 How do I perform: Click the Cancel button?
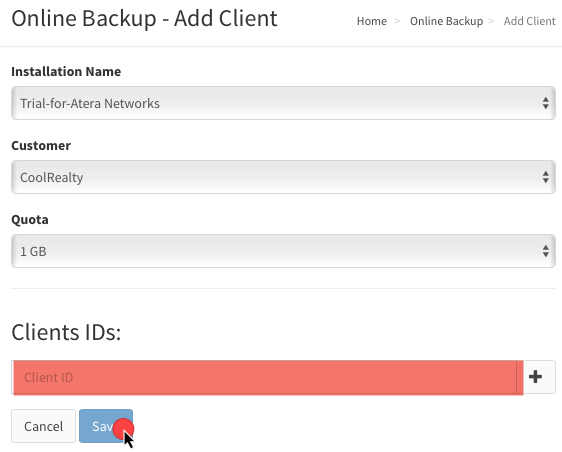click(43, 426)
